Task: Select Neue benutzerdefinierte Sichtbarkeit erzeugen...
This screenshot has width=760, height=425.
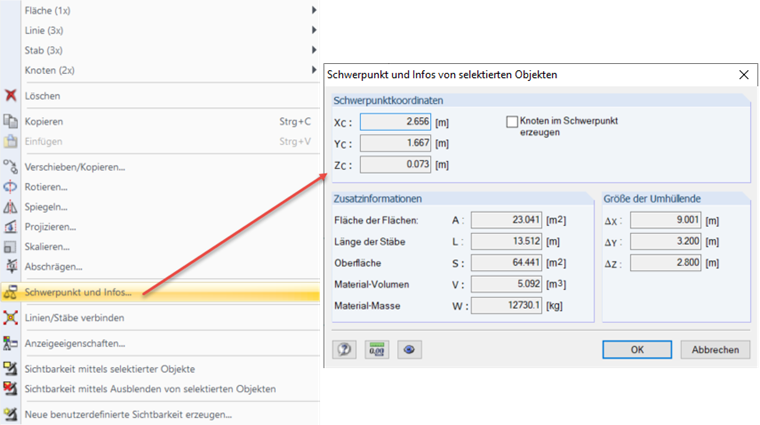Action: [x=160, y=414]
